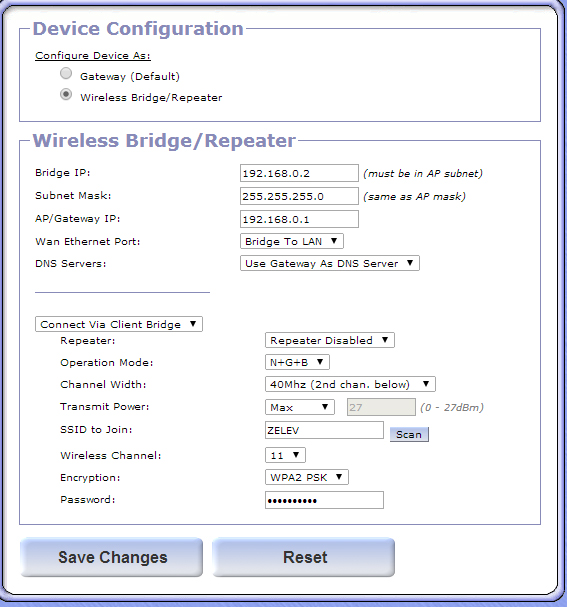Click the Reset button
The height and width of the screenshot is (607, 567).
[303, 557]
